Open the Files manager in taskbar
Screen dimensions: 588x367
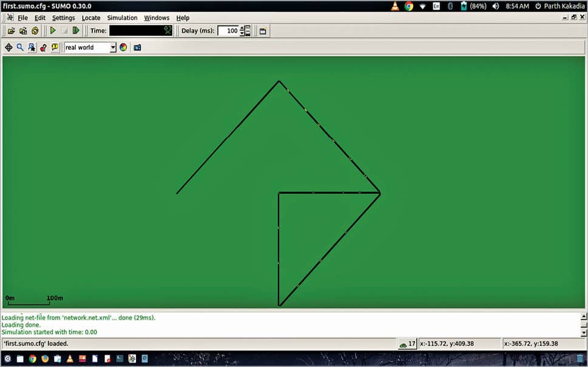pos(20,358)
